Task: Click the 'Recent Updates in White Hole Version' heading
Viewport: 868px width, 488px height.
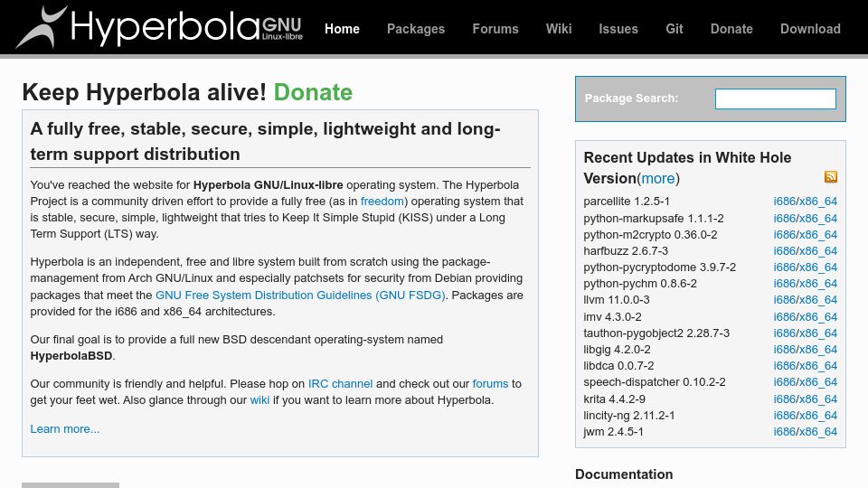Action: click(687, 168)
